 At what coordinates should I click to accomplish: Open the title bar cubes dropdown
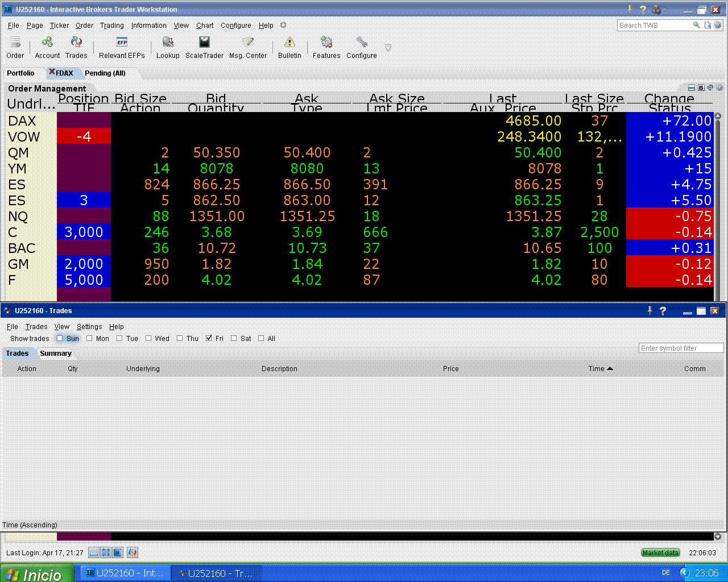pyautogui.click(x=658, y=9)
